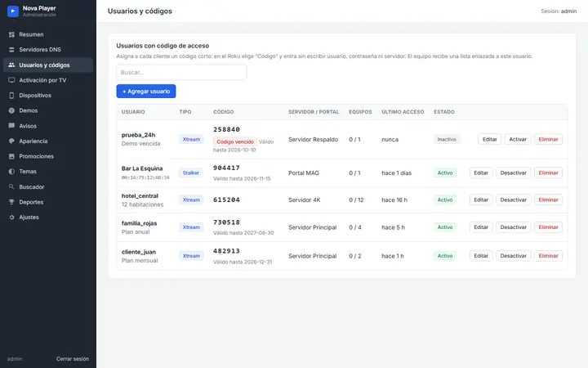Select Avisos in the sidebar
This screenshot has width=588, height=368.
tap(48, 126)
